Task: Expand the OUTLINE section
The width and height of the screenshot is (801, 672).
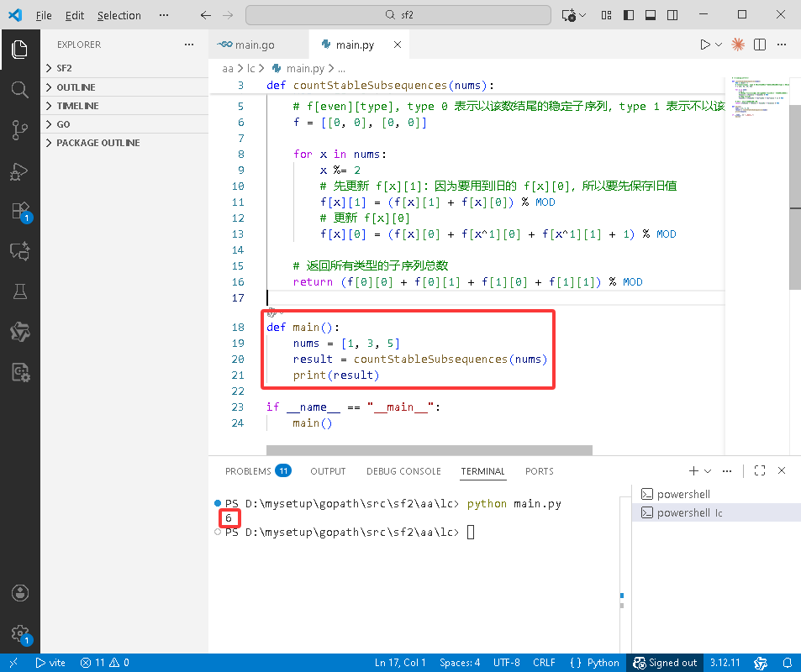Action: point(124,87)
